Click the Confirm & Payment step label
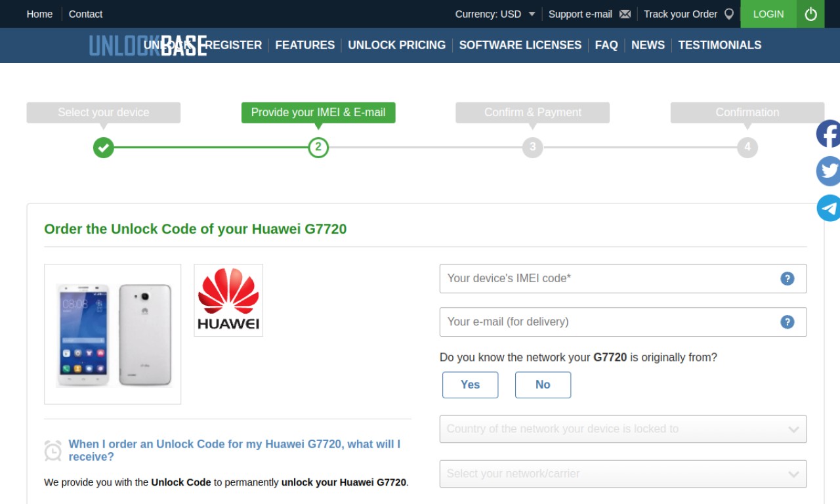 click(x=533, y=112)
